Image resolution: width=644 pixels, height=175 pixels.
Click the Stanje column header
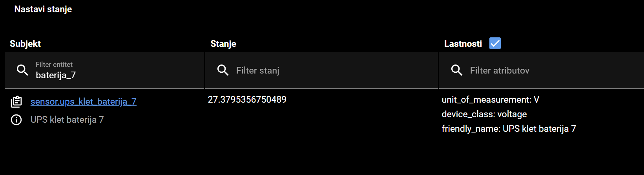point(223,44)
